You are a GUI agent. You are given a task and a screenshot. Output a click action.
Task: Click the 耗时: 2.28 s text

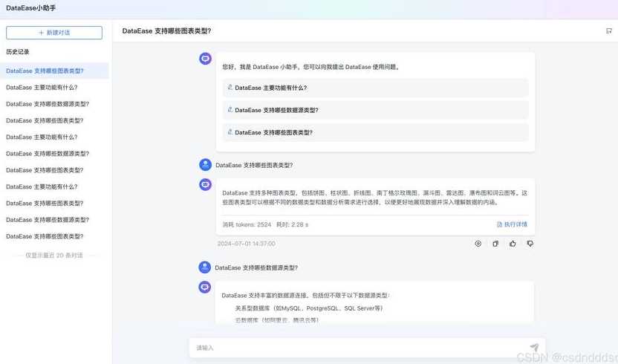[x=292, y=224]
